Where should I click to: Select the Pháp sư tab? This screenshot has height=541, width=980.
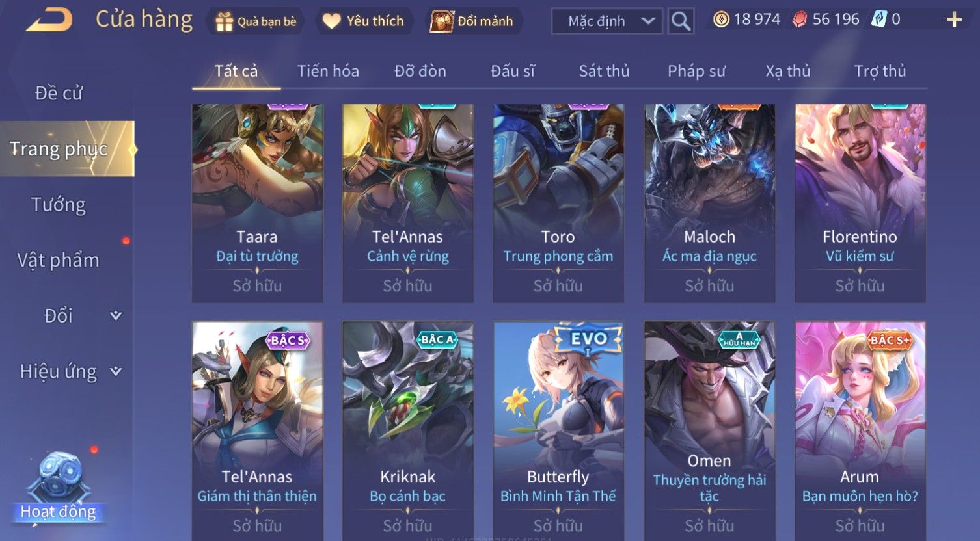point(696,71)
